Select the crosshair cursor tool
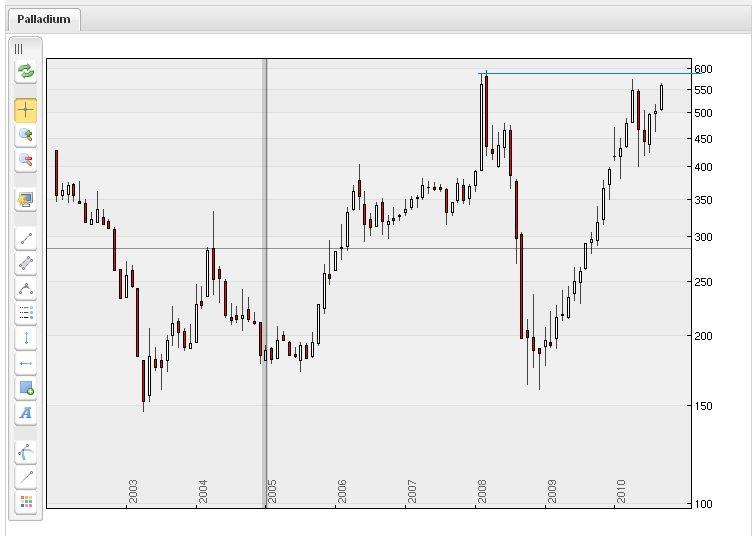The height and width of the screenshot is (536, 752). coord(26,111)
